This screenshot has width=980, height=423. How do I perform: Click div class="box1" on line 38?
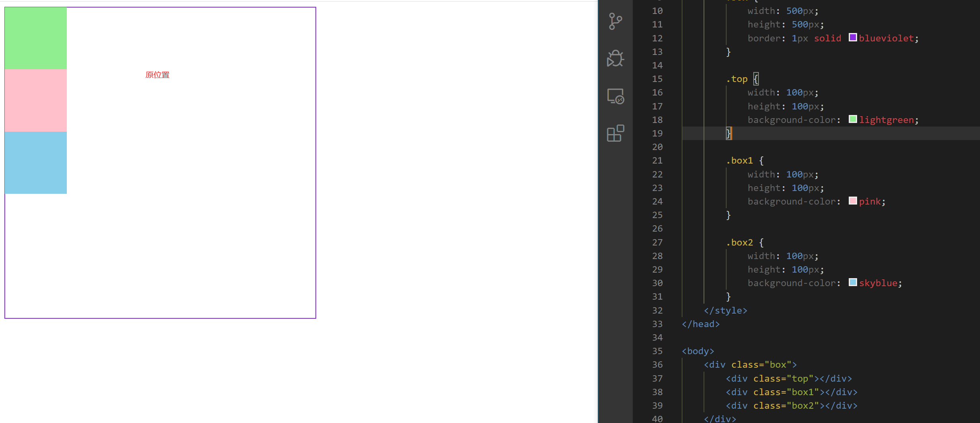pyautogui.click(x=792, y=392)
